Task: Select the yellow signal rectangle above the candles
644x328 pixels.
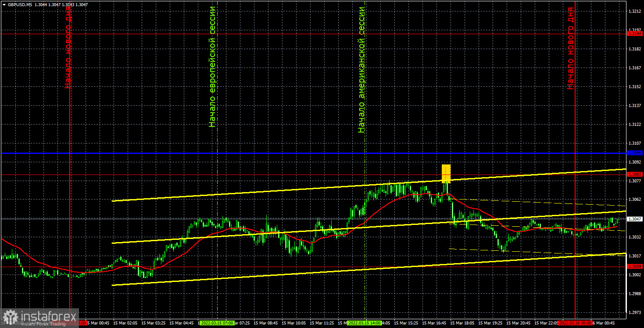Action: click(446, 174)
